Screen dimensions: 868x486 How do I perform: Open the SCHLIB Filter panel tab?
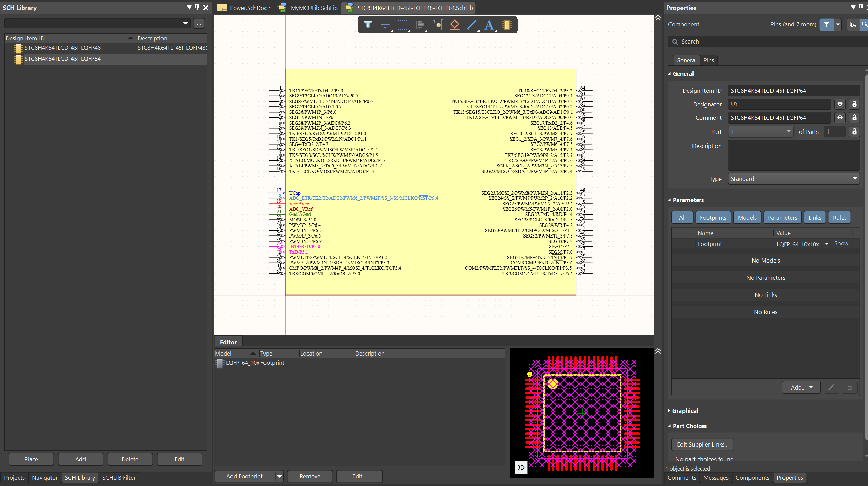coord(119,477)
